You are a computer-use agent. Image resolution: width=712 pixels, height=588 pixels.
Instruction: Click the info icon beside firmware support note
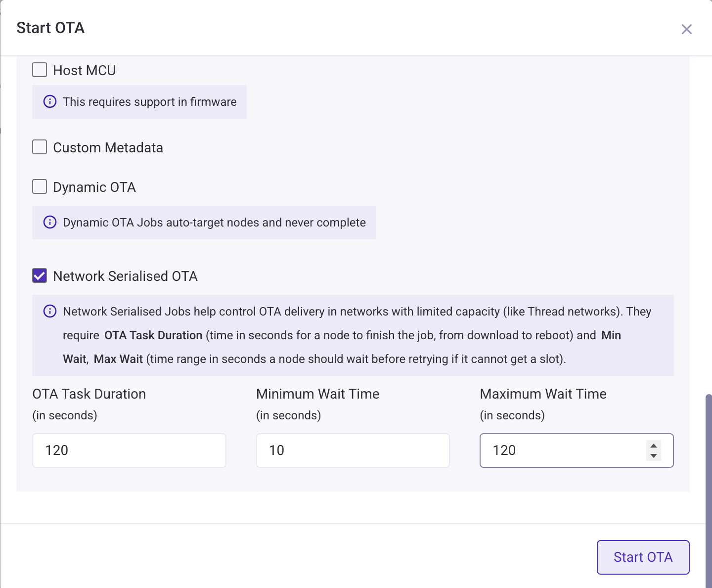[49, 102]
